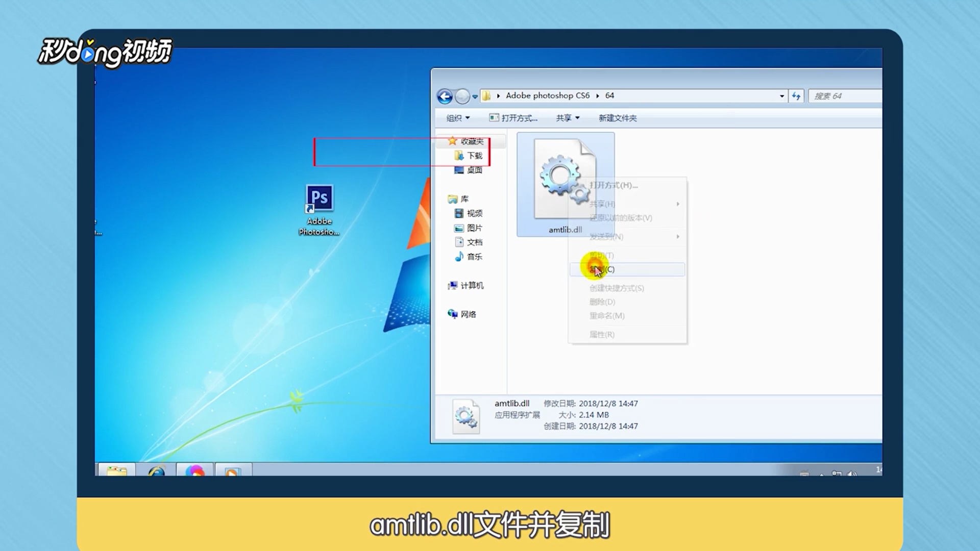Click the Forward arrow in Explorer
Image resolution: width=980 pixels, height=551 pixels.
pyautogui.click(x=462, y=96)
